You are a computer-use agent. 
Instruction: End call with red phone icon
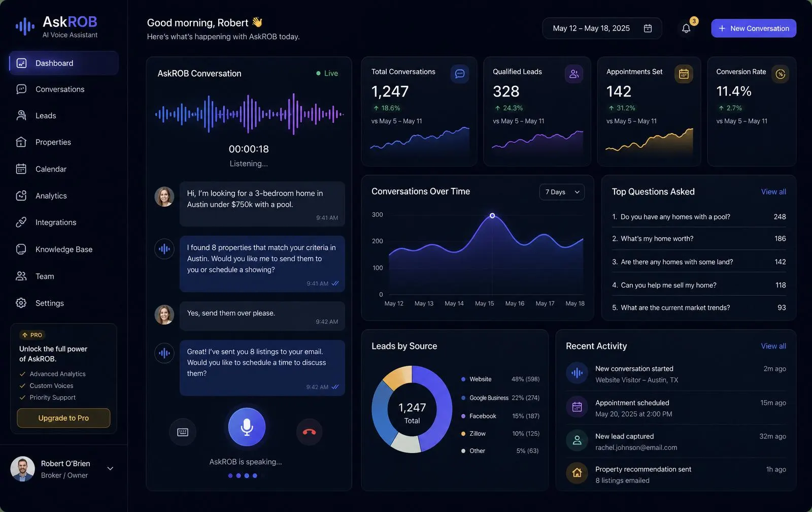[x=310, y=432]
